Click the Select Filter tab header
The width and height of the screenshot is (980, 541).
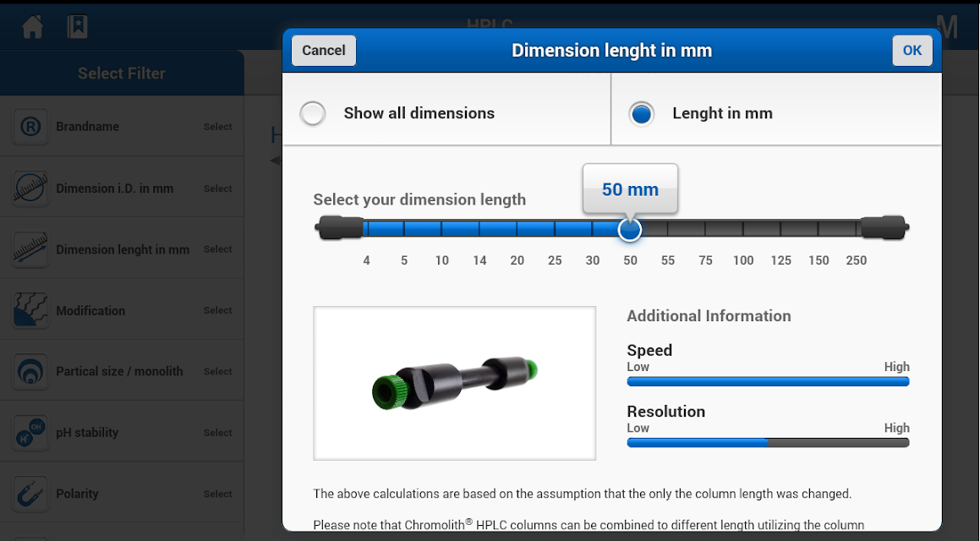pos(122,74)
